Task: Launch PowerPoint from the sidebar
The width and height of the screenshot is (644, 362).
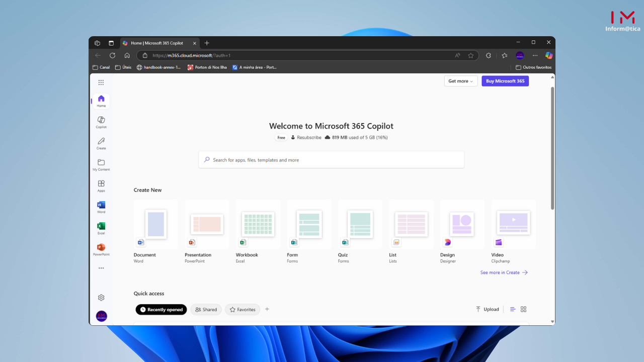Action: point(101,249)
